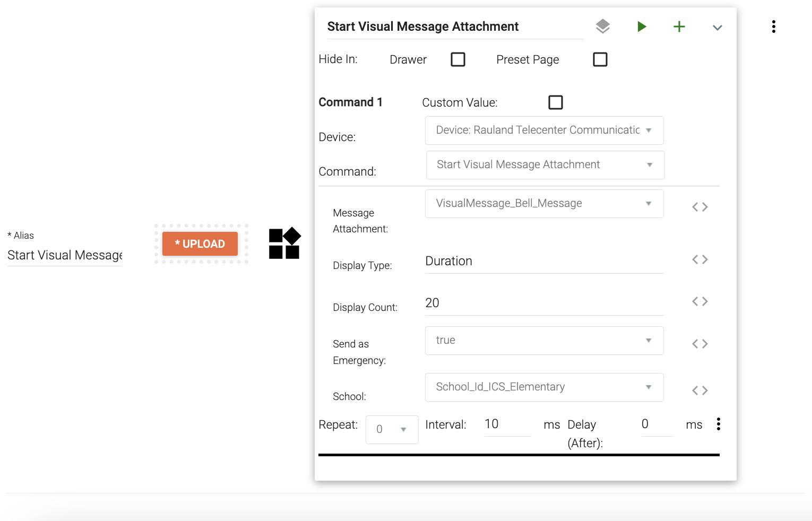Open the School dropdown

545,387
